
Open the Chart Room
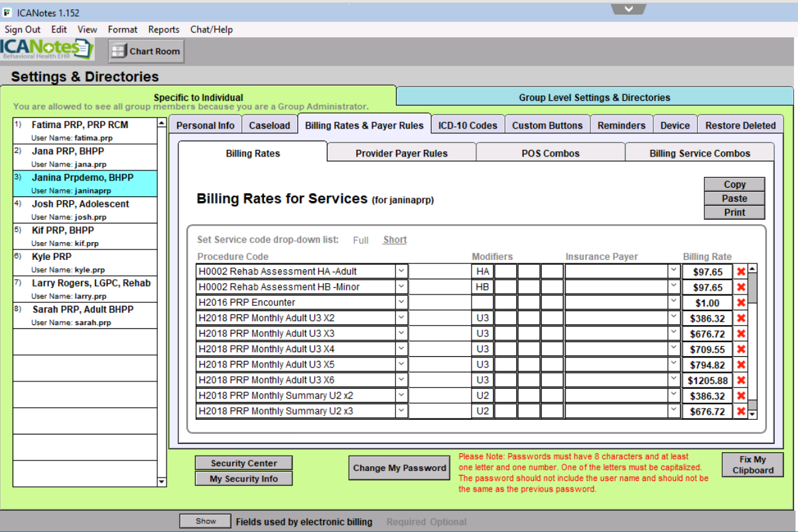(147, 51)
